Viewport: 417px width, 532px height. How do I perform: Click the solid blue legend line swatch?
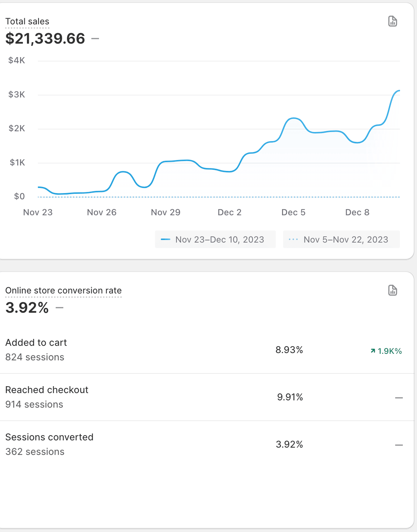pyautogui.click(x=166, y=240)
